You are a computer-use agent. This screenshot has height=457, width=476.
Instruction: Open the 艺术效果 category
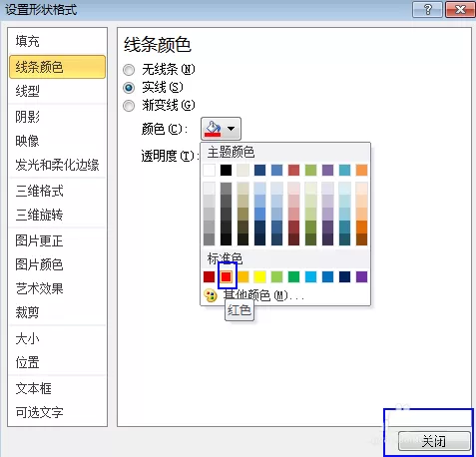point(57,288)
